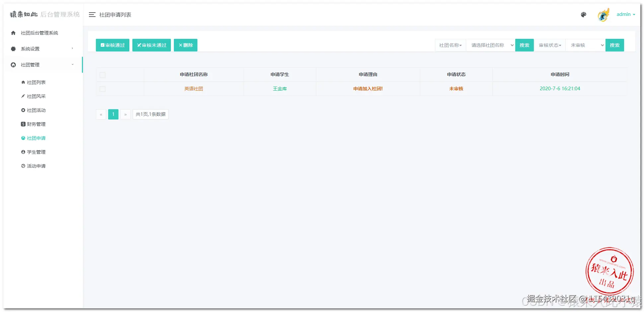This screenshot has height=312, width=644.
Task: Check the 英语社团 row checkbox
Action: click(x=103, y=89)
